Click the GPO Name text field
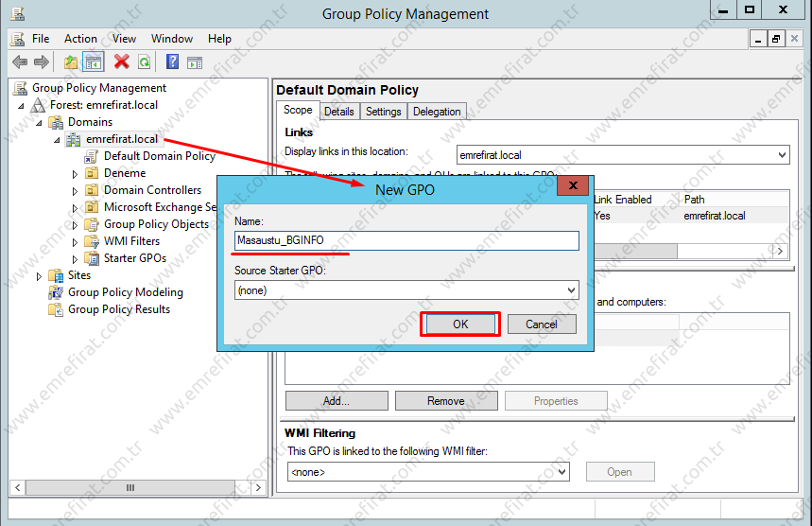Viewport: 812px width, 526px height. (x=406, y=240)
